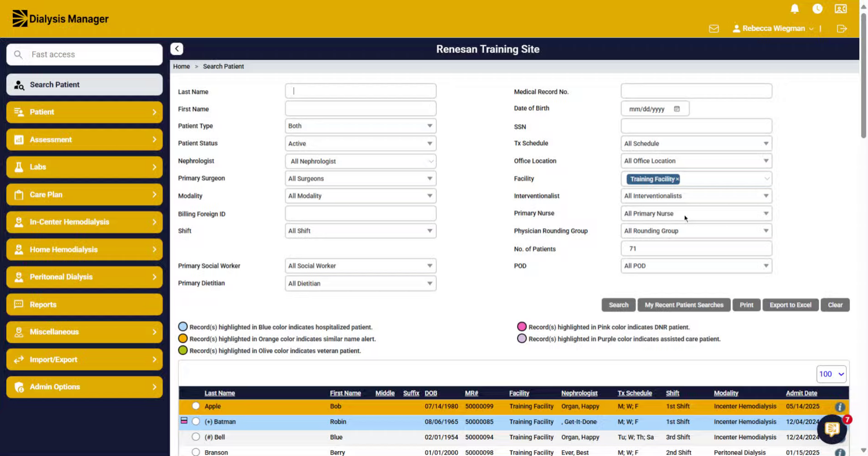
Task: Click My Recent Patient Searches button
Action: (684, 305)
